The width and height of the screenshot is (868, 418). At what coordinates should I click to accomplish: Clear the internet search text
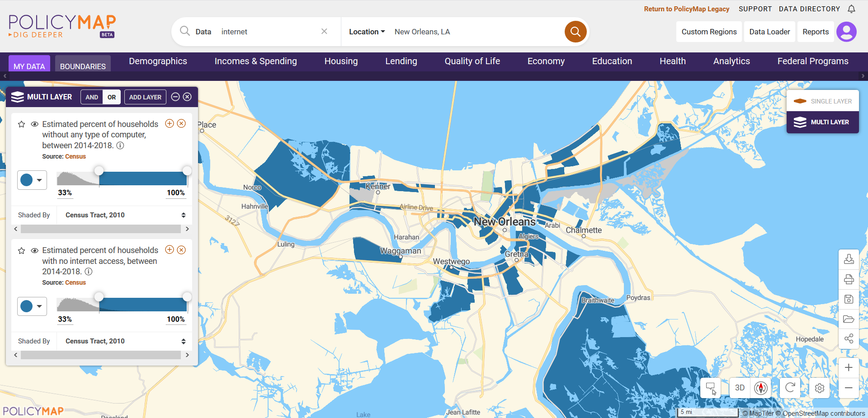click(324, 31)
